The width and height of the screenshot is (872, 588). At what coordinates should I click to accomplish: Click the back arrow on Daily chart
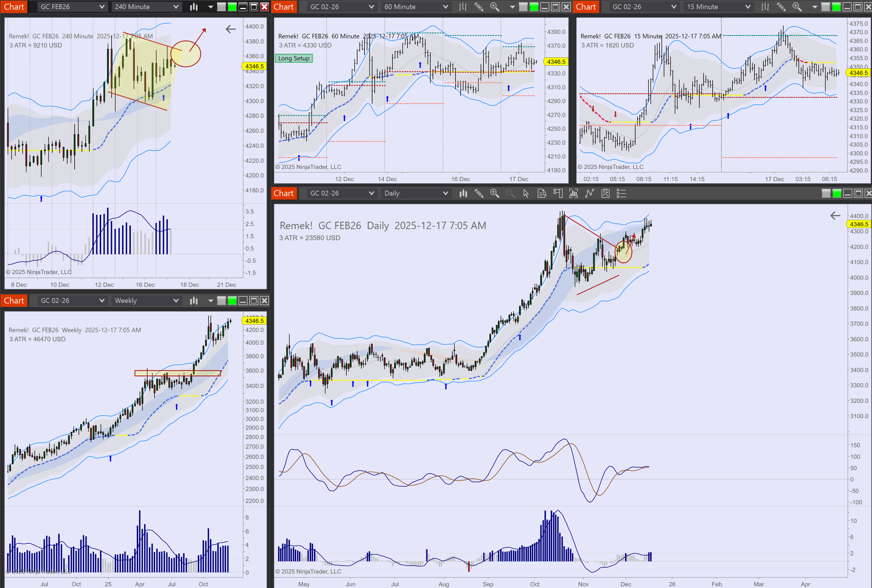point(835,216)
